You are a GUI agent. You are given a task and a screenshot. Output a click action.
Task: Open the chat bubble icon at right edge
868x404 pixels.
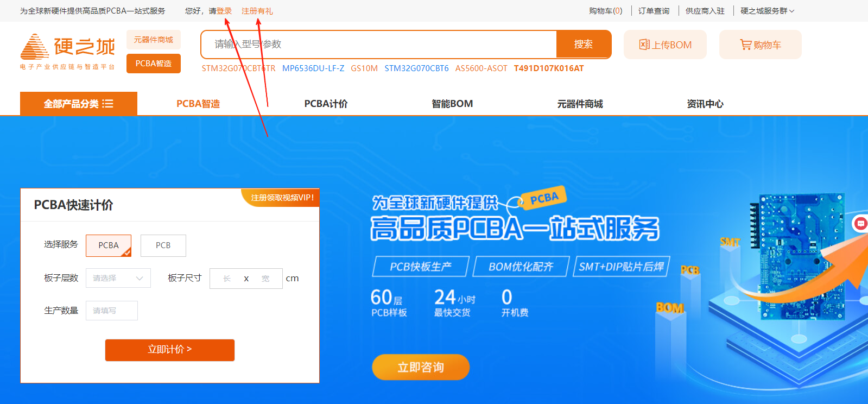[x=861, y=223]
